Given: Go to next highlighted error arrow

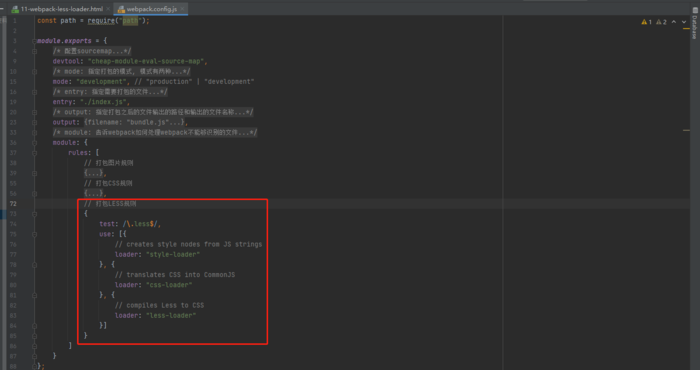Looking at the screenshot, I should tap(684, 22).
